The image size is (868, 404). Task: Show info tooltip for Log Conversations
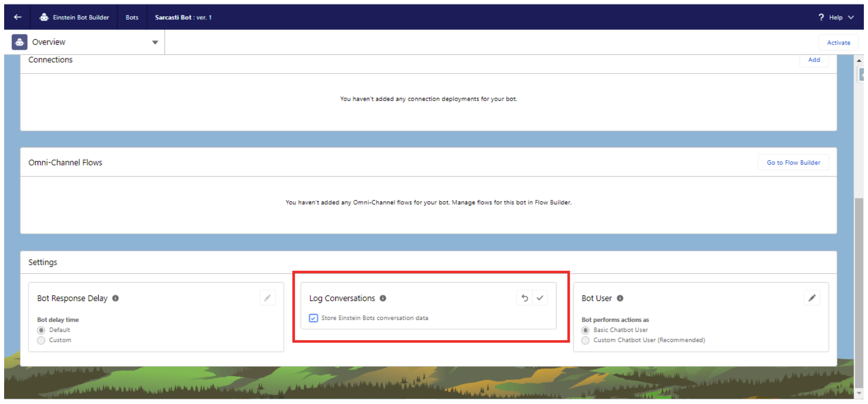[383, 298]
